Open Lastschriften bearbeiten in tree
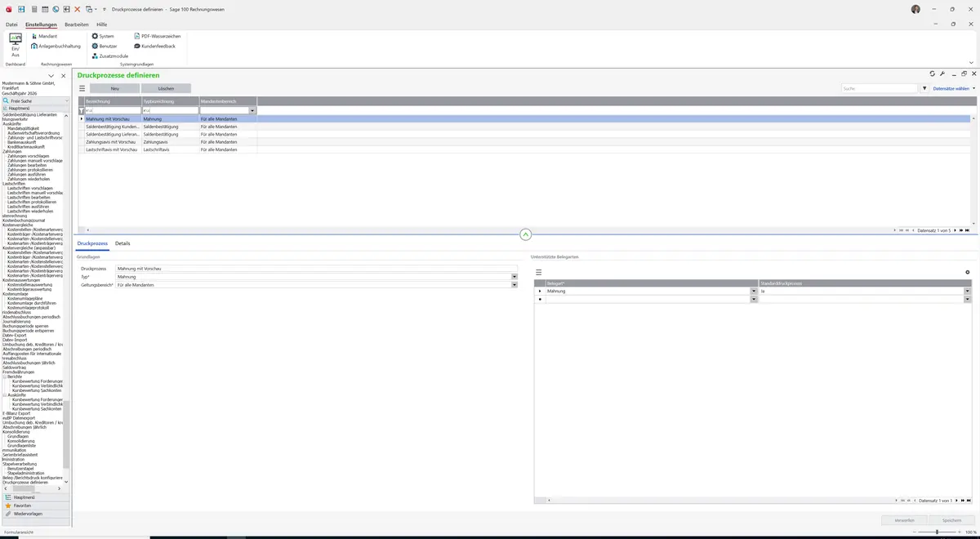The height and width of the screenshot is (539, 980). [29, 197]
